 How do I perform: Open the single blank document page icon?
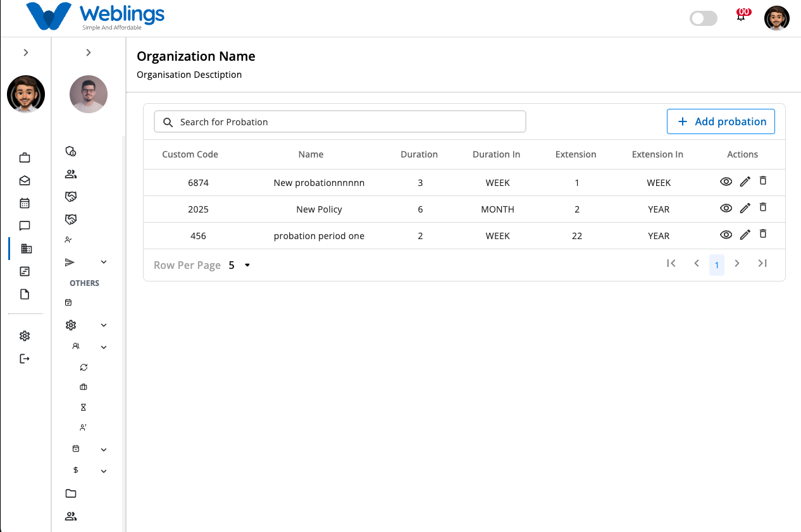pos(25,295)
